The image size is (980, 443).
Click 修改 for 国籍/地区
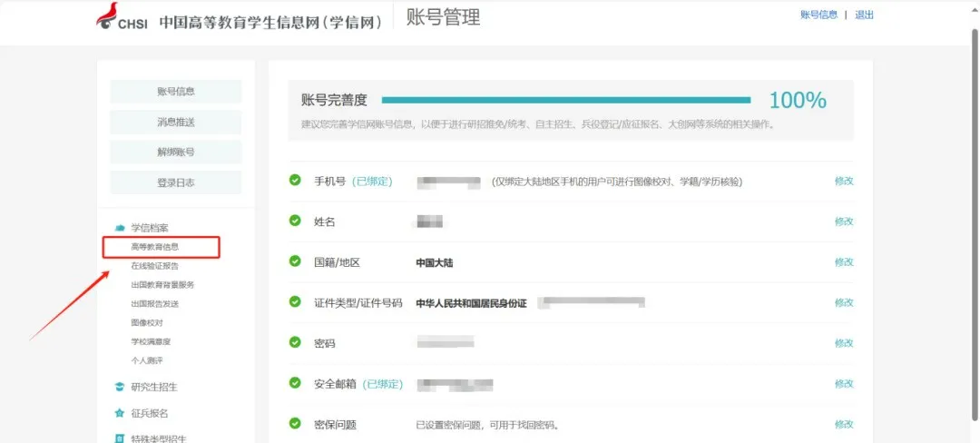click(x=844, y=261)
